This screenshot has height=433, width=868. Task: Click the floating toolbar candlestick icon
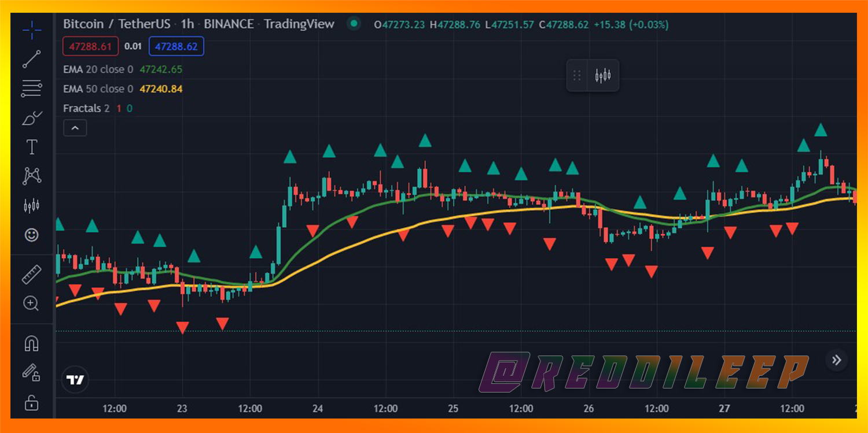tap(603, 75)
